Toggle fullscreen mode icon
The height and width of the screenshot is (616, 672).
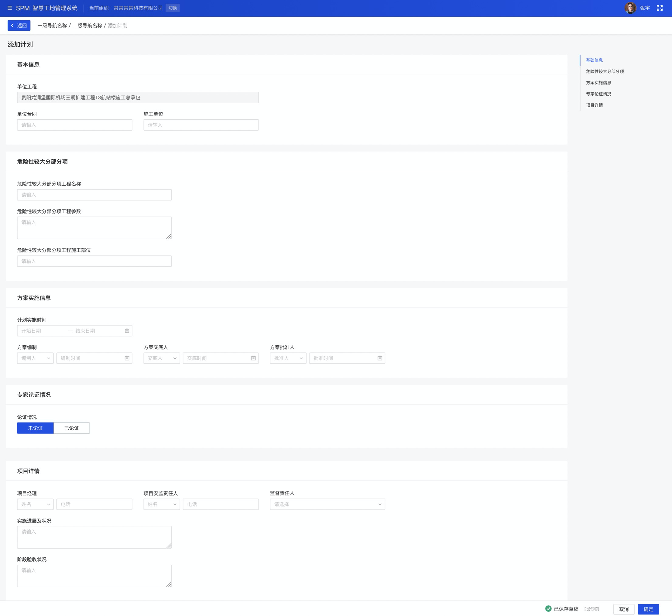[x=659, y=8]
